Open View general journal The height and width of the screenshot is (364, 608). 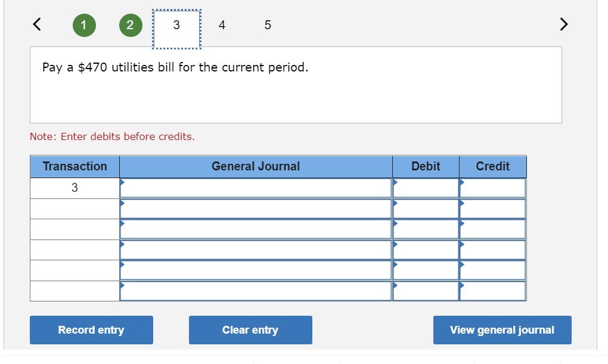[502, 329]
